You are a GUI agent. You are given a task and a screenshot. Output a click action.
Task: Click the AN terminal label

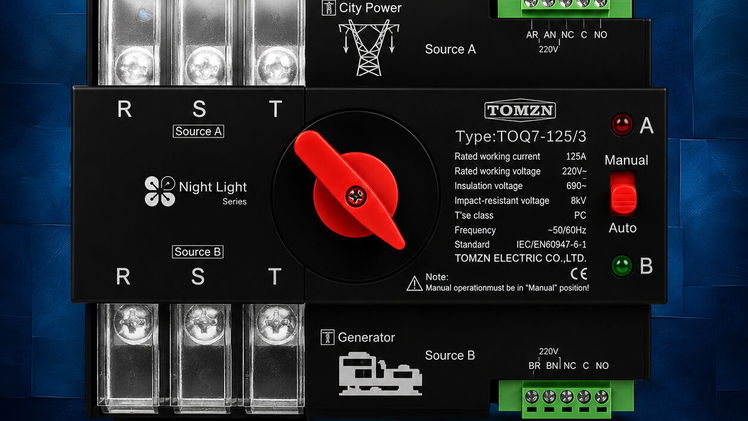tap(550, 35)
